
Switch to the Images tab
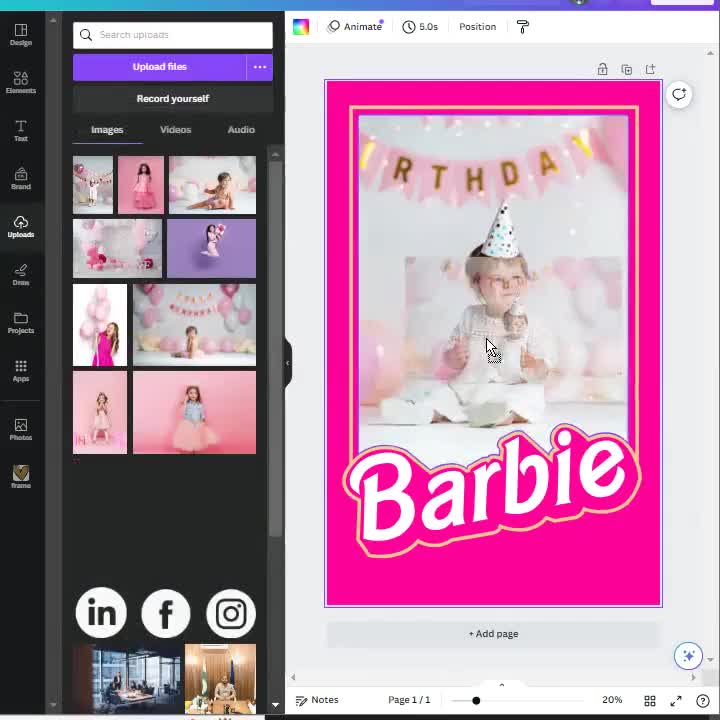[x=107, y=130]
